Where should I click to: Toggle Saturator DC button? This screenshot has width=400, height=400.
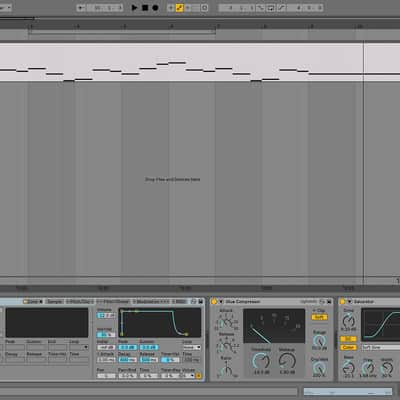coord(348,339)
